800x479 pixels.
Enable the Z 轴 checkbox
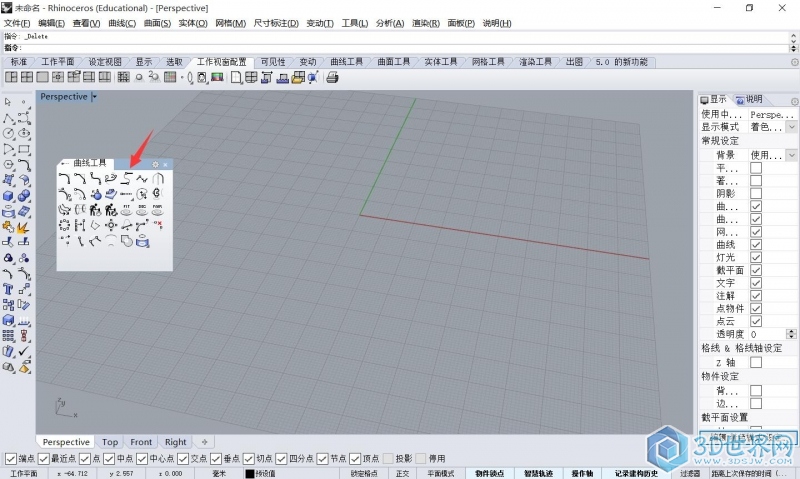[x=756, y=362]
